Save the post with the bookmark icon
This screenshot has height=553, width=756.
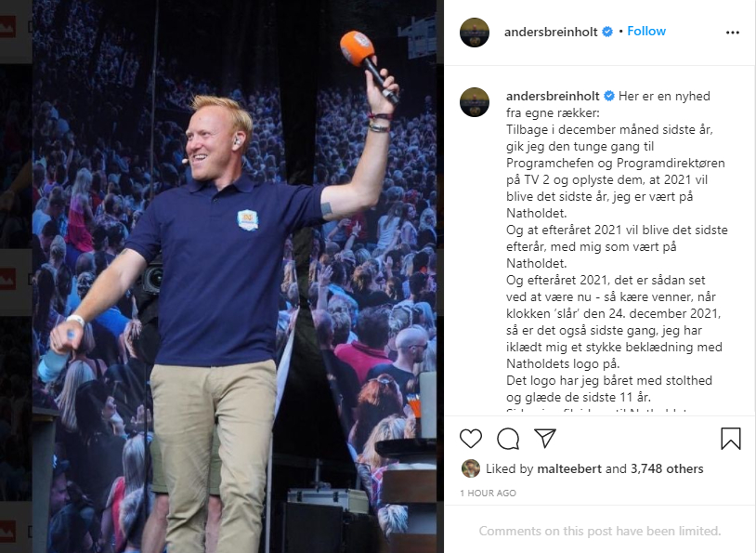click(x=730, y=438)
